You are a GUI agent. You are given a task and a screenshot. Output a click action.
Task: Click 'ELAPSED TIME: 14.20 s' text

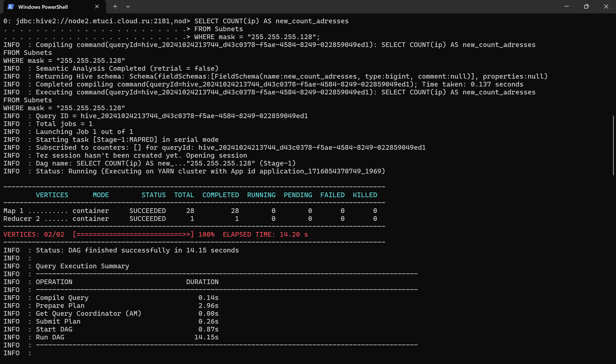click(265, 235)
